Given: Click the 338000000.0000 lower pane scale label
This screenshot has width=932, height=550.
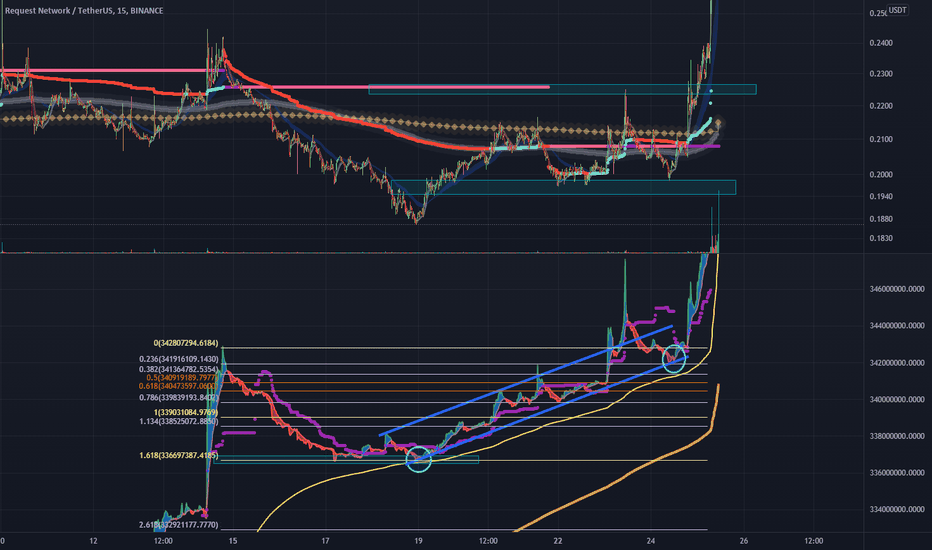Looking at the screenshot, I should (897, 436).
